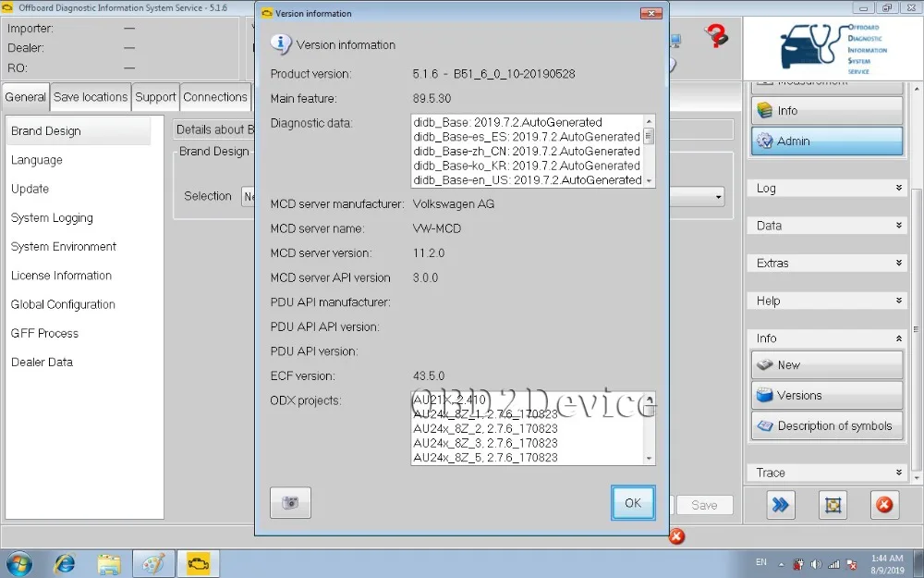Select Dealer Data entry

(x=42, y=363)
